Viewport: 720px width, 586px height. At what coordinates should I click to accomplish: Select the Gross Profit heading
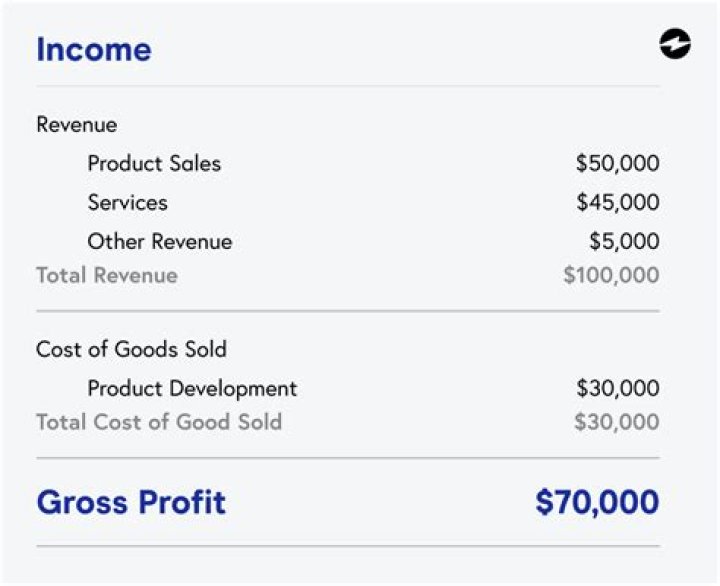pos(131,502)
